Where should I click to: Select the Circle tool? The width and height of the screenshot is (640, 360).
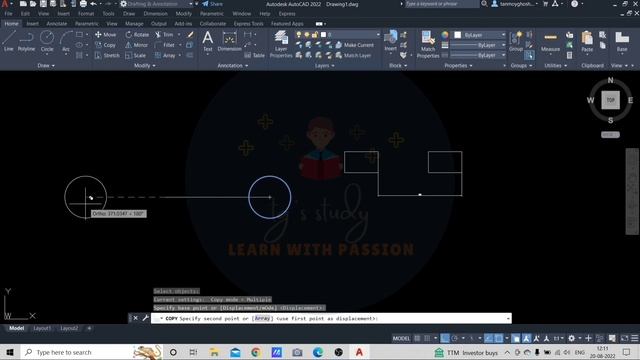pyautogui.click(x=47, y=41)
